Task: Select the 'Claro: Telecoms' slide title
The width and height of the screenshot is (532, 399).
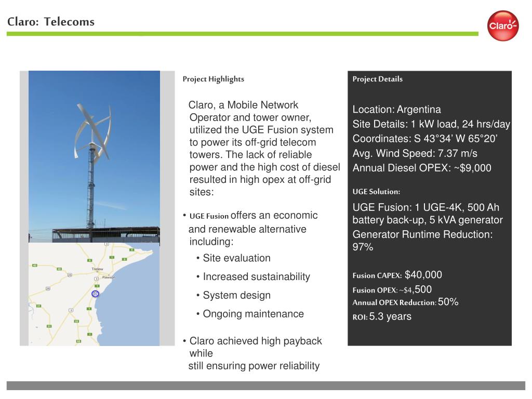Action: 51,22
